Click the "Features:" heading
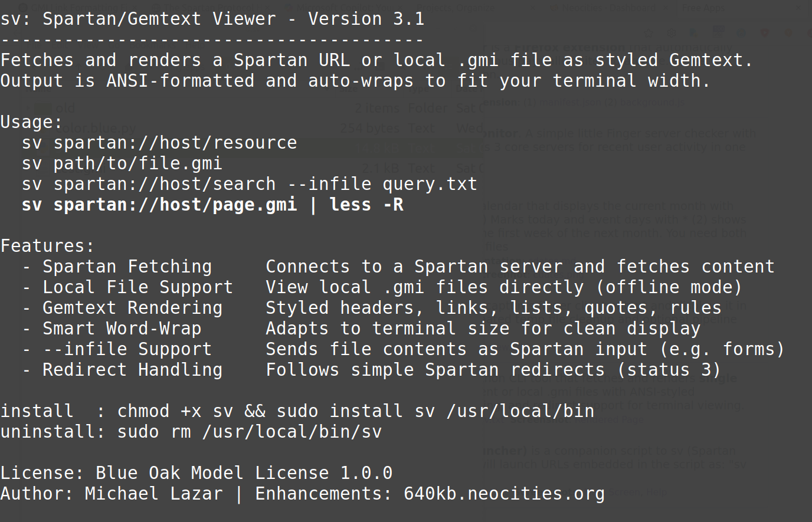 47,246
